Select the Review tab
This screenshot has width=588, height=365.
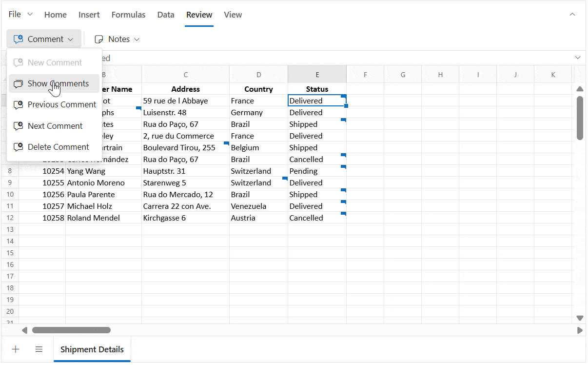pyautogui.click(x=199, y=15)
